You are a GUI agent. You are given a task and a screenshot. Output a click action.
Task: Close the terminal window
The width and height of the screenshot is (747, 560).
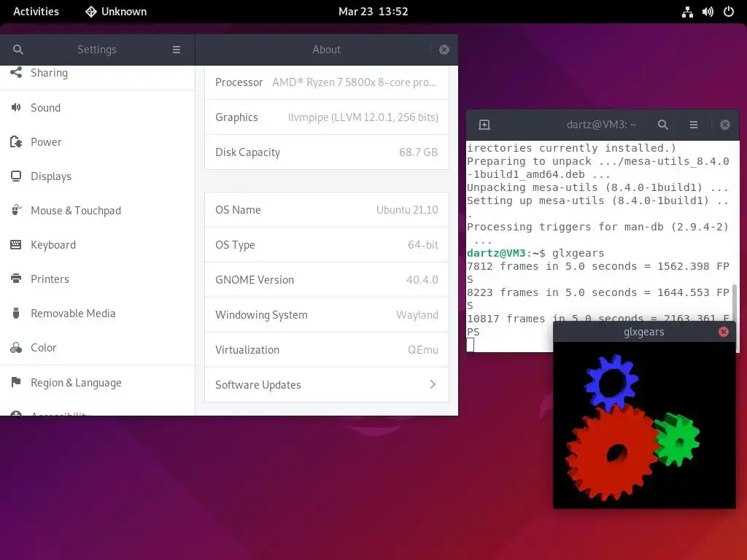tap(725, 125)
